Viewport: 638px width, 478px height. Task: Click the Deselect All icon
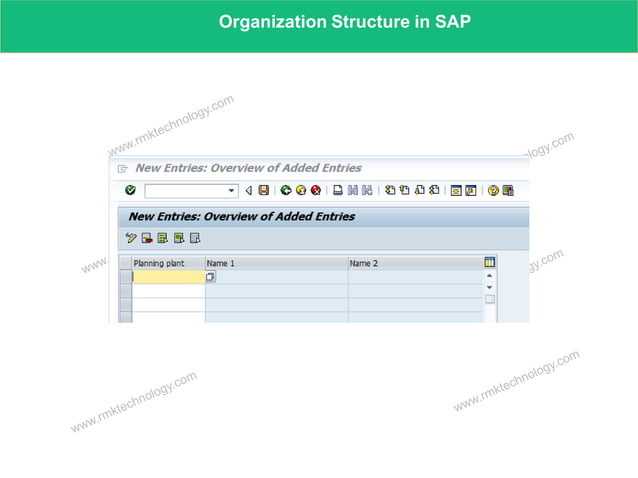195,238
